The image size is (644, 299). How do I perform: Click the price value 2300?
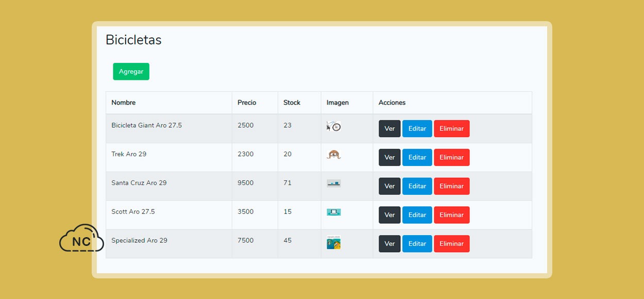pos(245,154)
